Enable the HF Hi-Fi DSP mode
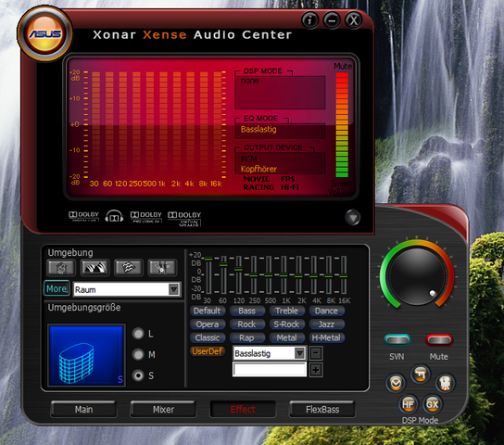Screen dimensions: 504x445 click(x=408, y=404)
